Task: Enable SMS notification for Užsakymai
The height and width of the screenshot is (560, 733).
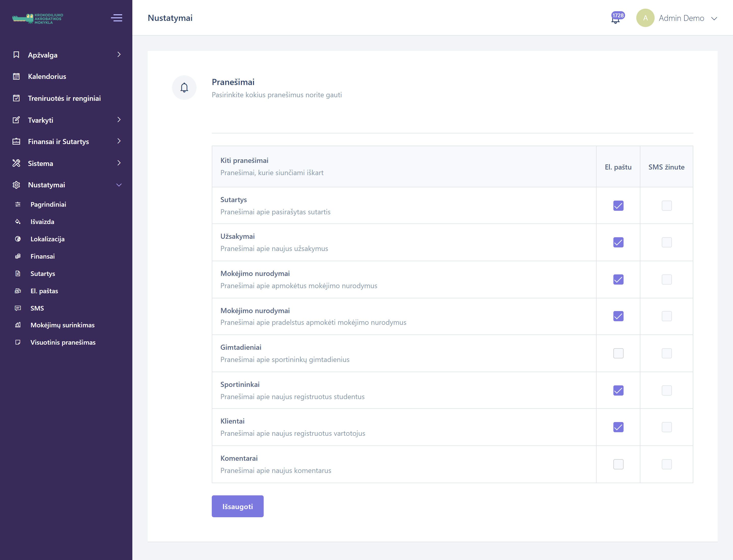Action: coord(666,242)
